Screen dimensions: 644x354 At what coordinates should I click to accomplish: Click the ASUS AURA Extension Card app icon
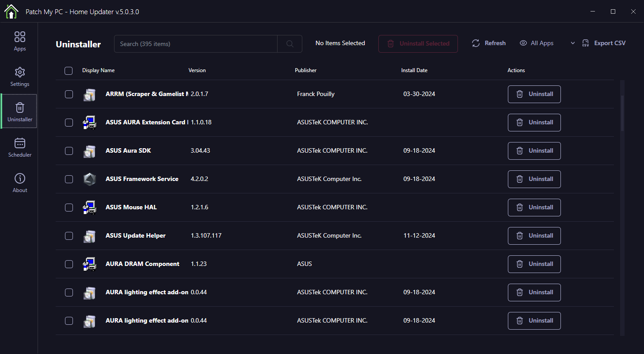pos(90,123)
